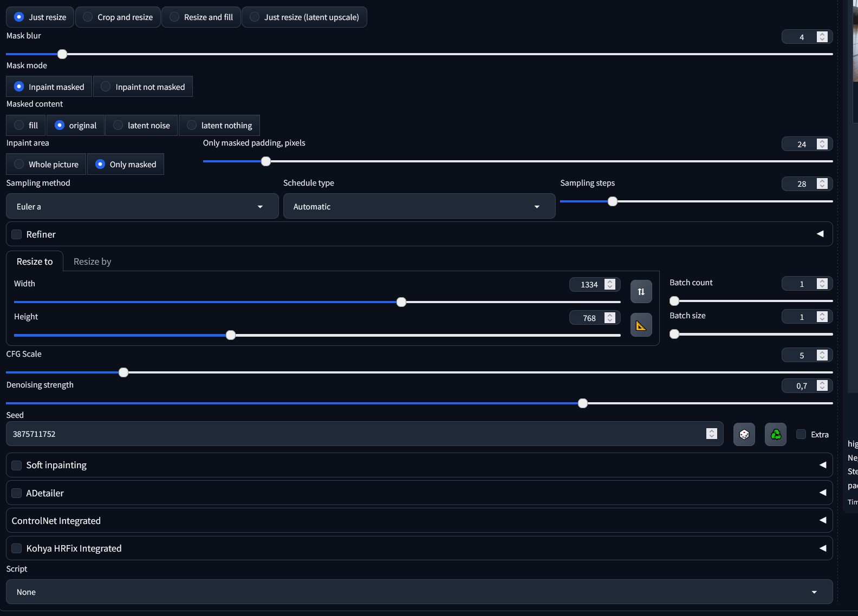The image size is (858, 616).
Task: Set masked content to fill
Action: [26, 126]
